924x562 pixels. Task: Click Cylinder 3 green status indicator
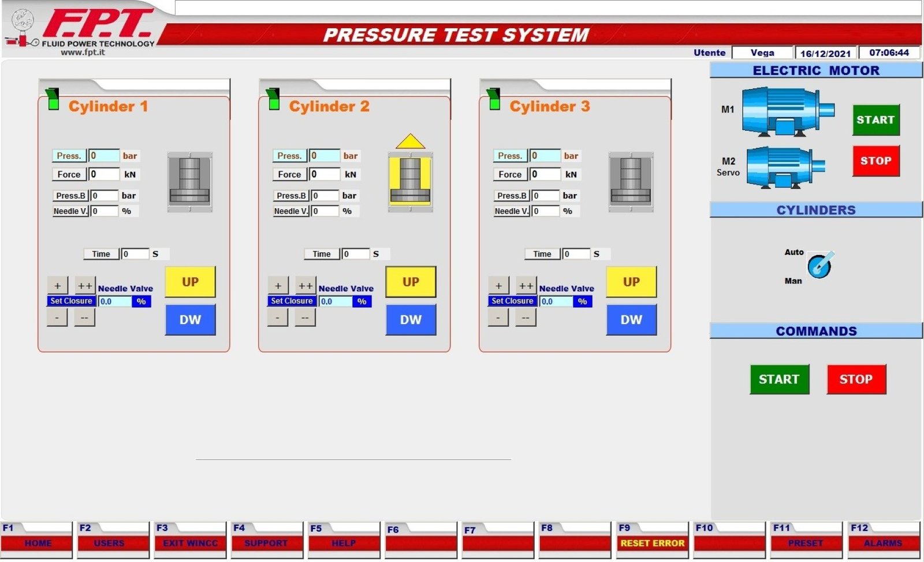[x=494, y=99]
